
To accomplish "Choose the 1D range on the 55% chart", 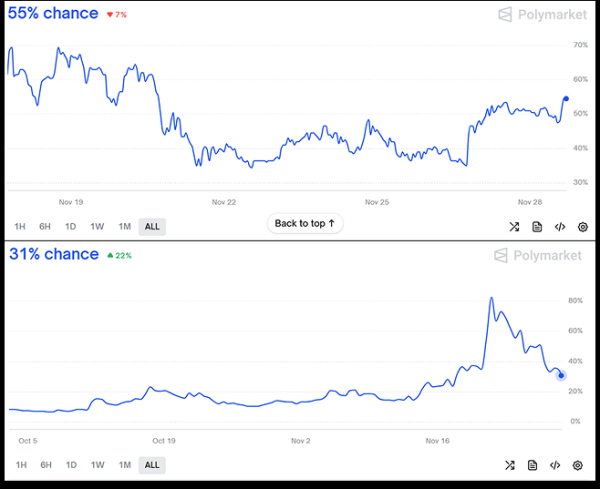I will [x=71, y=227].
